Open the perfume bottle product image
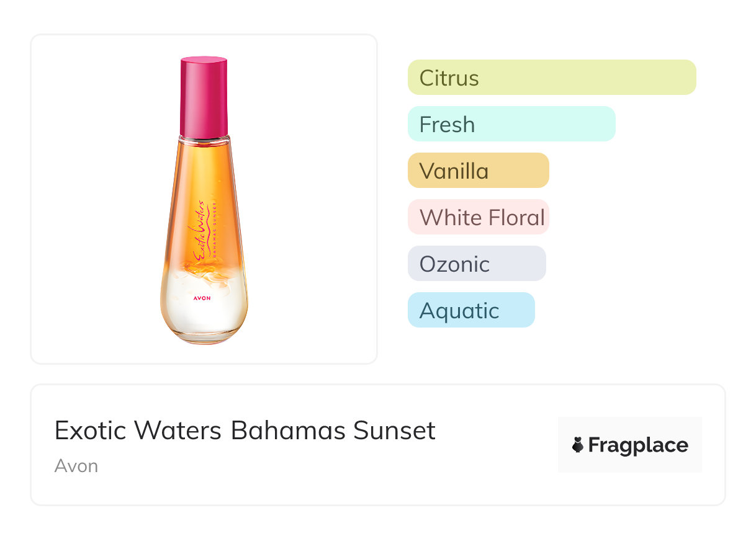Screen dimensions: 756x536 204,199
